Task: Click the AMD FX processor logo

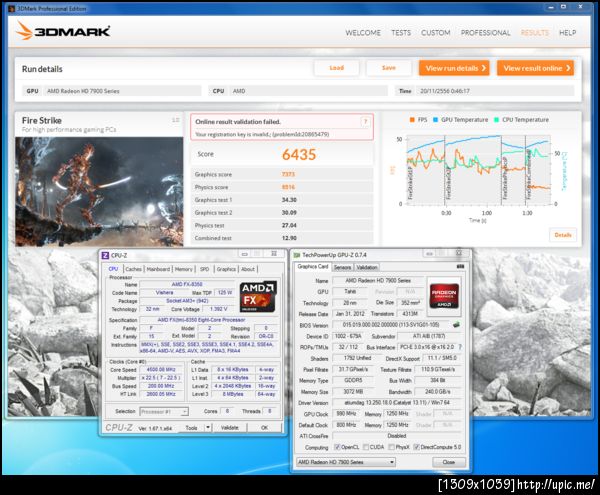Action: click(258, 298)
